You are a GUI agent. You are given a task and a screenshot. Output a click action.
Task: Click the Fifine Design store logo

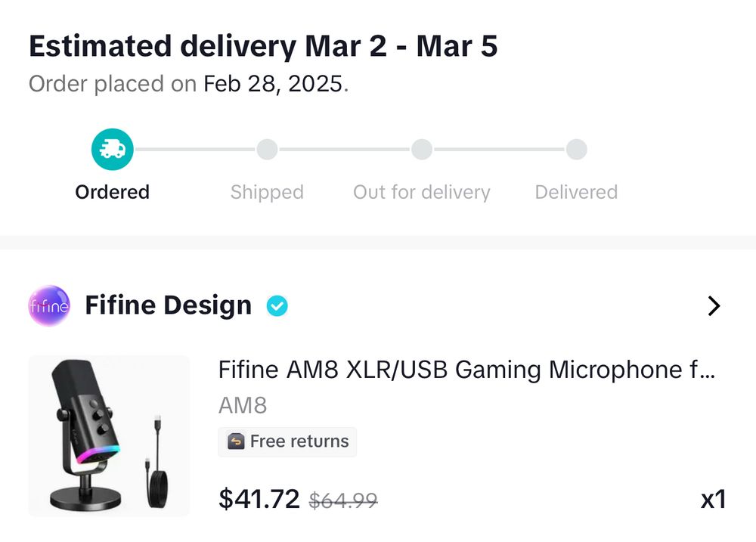tap(49, 305)
